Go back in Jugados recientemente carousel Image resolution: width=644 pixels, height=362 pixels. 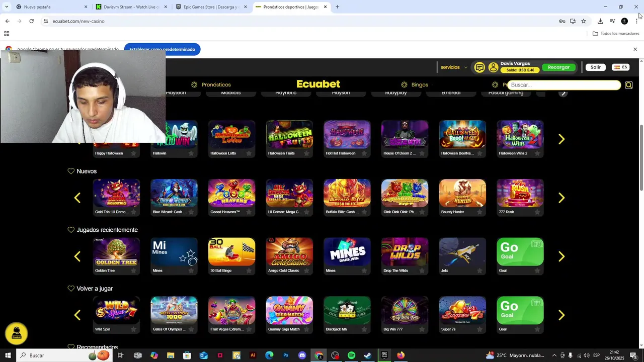click(x=77, y=257)
